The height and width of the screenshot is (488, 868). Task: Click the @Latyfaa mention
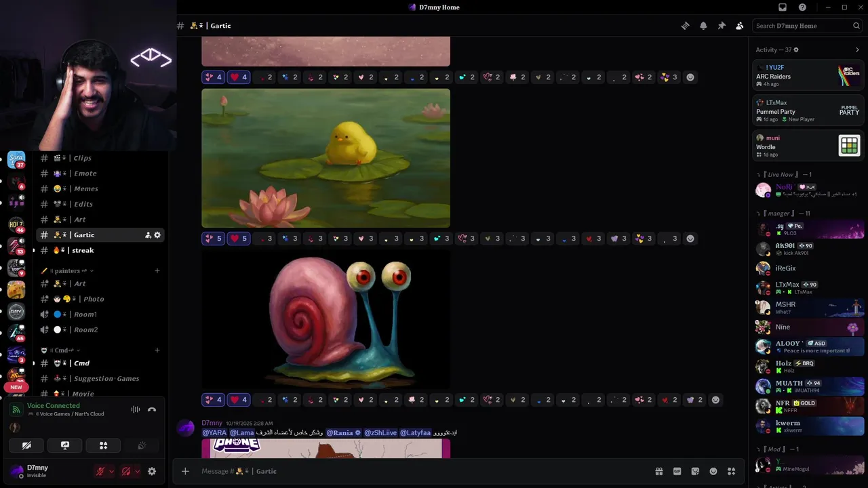415,432
